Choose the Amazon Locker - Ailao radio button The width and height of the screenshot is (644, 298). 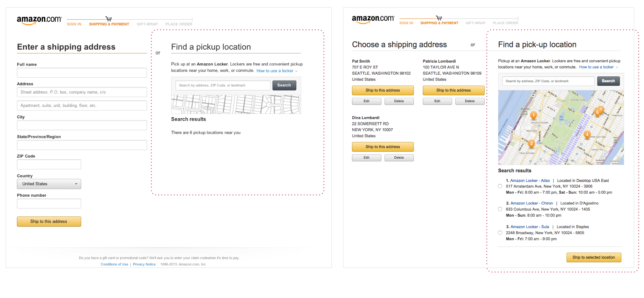coord(500,186)
